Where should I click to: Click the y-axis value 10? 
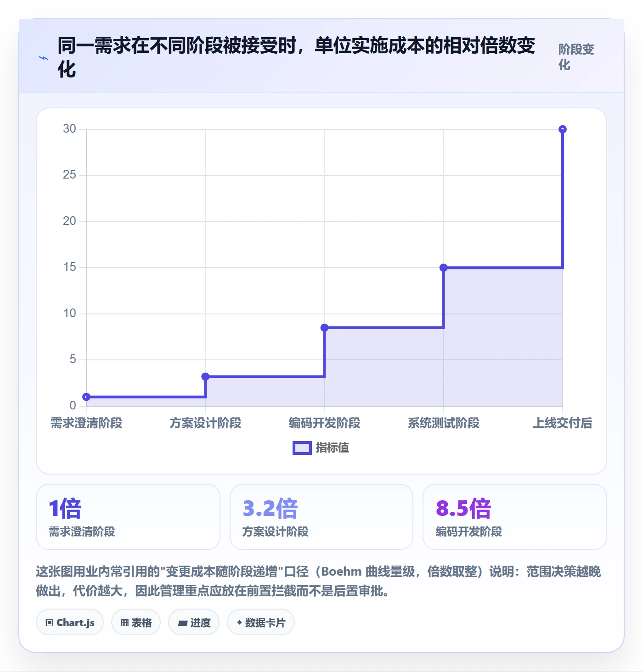(x=70, y=314)
